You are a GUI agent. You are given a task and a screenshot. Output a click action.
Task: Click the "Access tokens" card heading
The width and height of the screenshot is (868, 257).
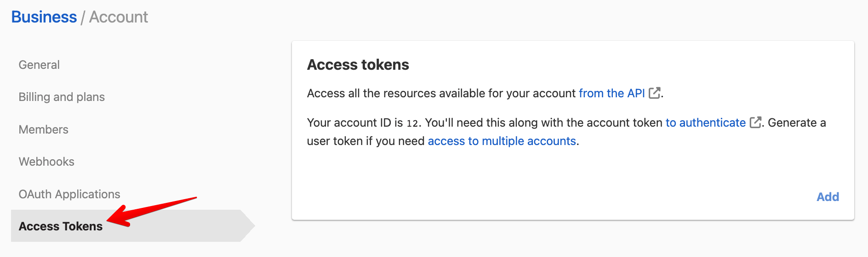point(358,65)
